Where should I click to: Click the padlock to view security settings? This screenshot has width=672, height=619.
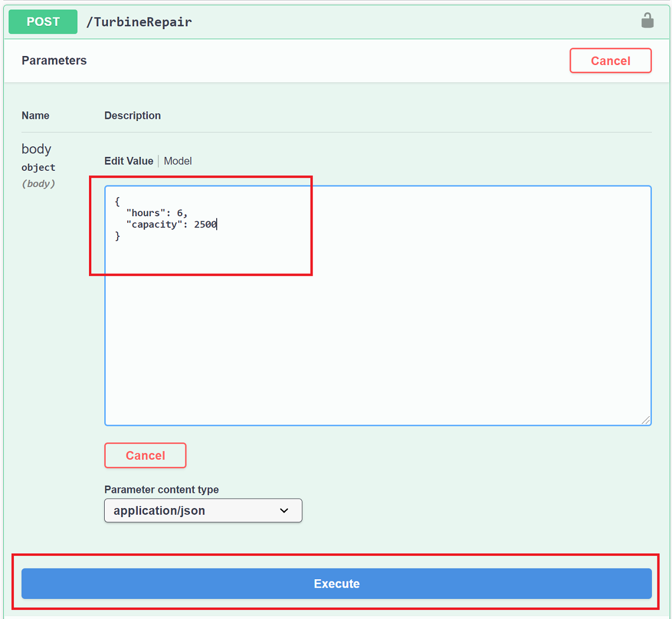tap(647, 21)
